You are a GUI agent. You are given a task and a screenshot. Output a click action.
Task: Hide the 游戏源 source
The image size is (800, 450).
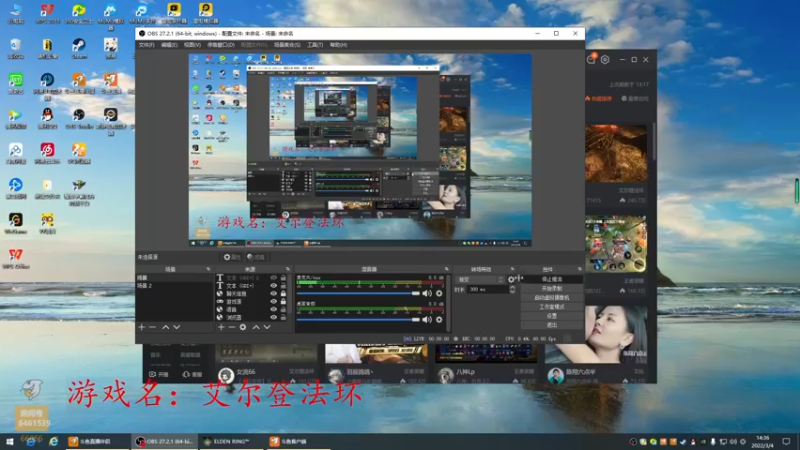point(273,302)
